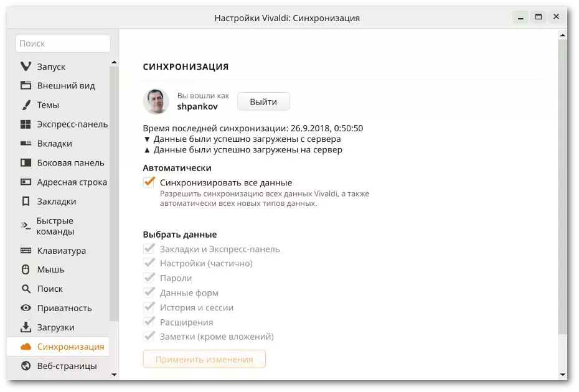Screen dimensions: 579x392
Task: Click the Применить изменения button
Action: click(204, 359)
